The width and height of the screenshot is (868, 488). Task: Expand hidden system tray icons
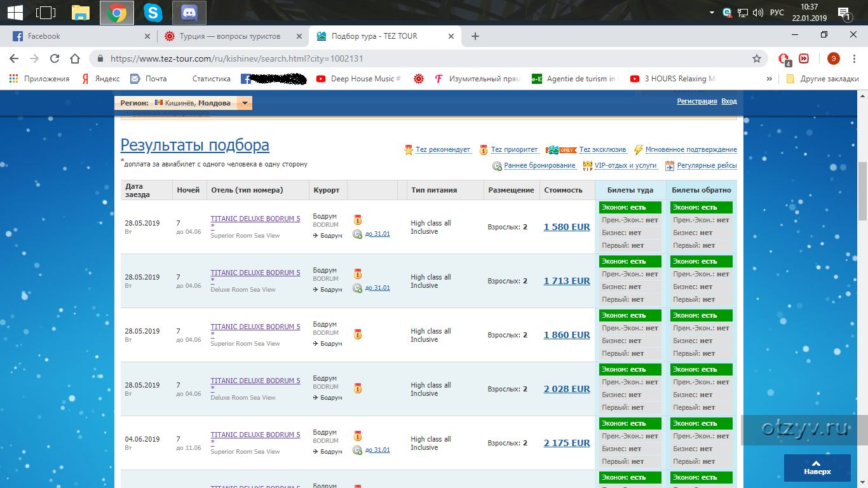[712, 12]
